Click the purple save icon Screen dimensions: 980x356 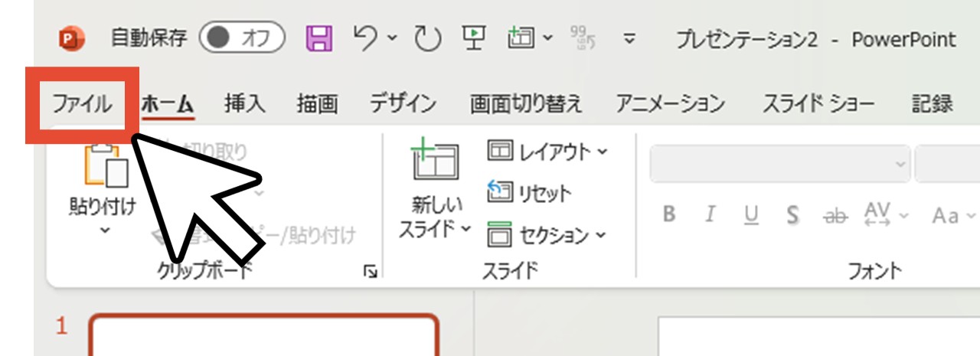[318, 38]
